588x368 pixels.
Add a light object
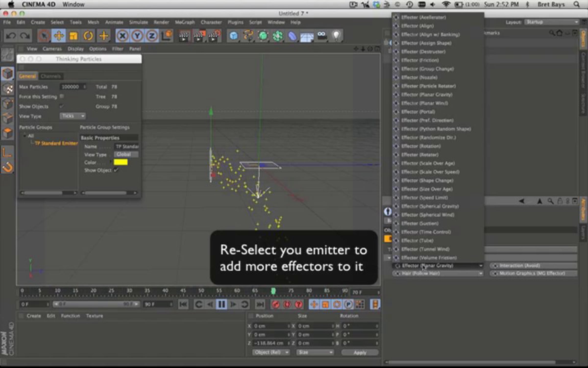[336, 36]
